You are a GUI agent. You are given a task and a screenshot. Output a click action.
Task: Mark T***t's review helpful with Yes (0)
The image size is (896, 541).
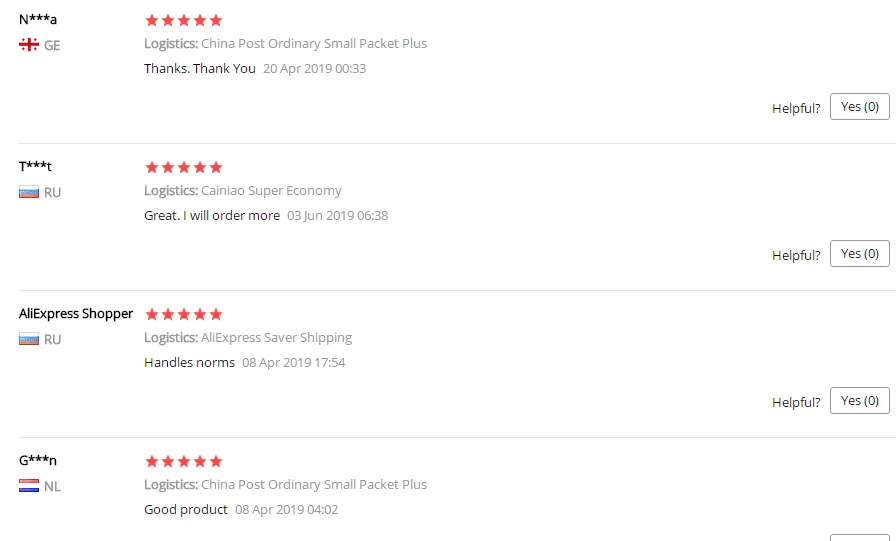pos(859,254)
